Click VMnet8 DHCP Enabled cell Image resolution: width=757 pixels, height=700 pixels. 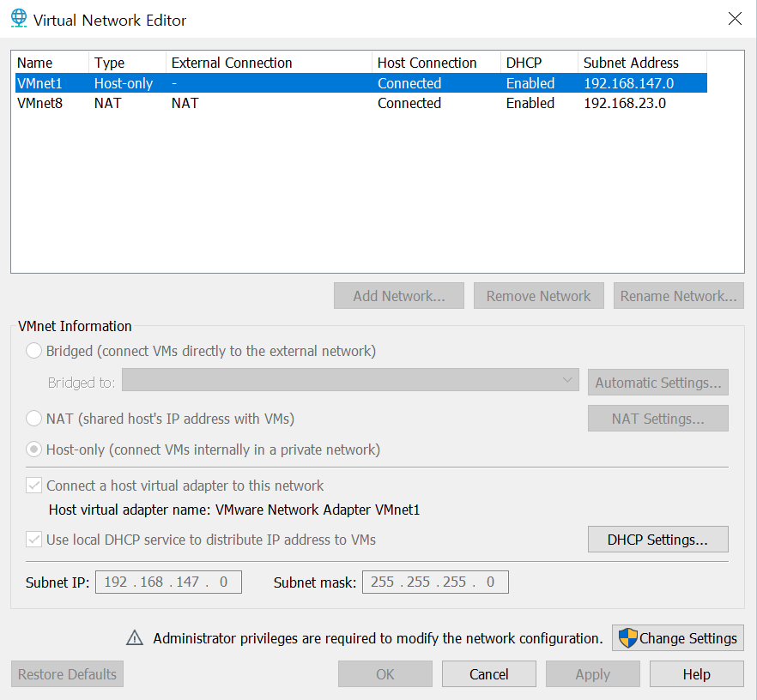pyautogui.click(x=530, y=103)
